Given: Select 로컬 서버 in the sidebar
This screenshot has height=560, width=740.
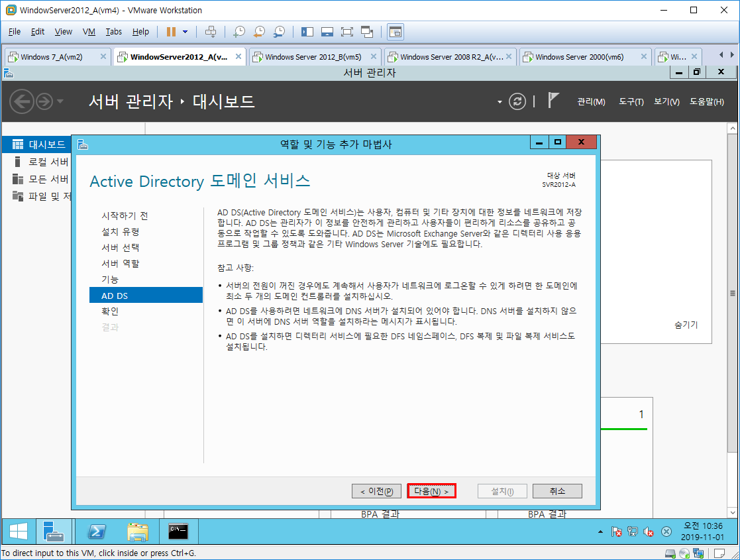Looking at the screenshot, I should pyautogui.click(x=37, y=162).
